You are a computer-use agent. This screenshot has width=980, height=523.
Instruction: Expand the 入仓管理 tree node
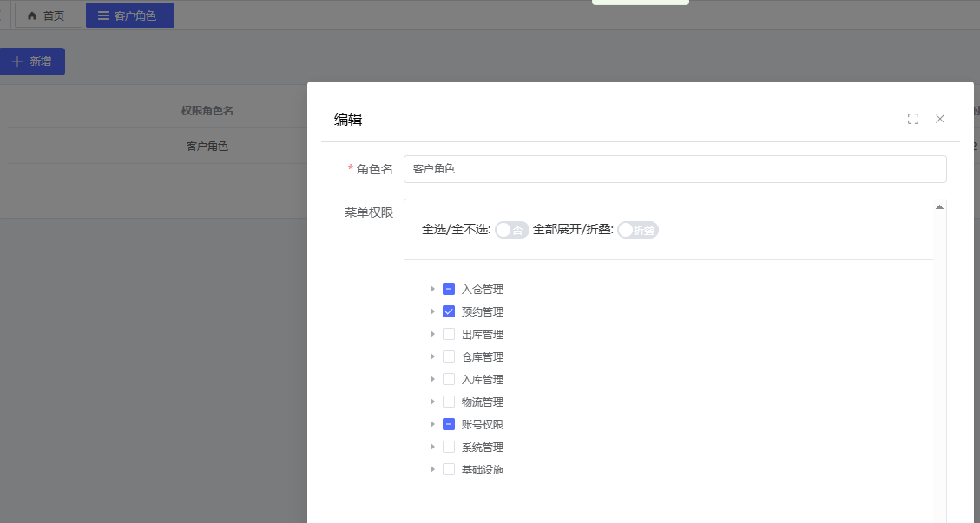tap(432, 289)
